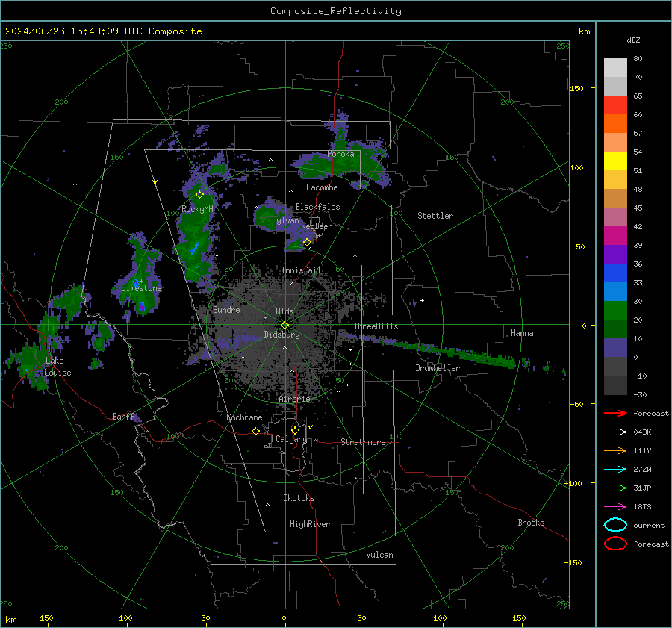
Task: Select the light blue 33 dBZ legend swatch
Action: pos(615,291)
